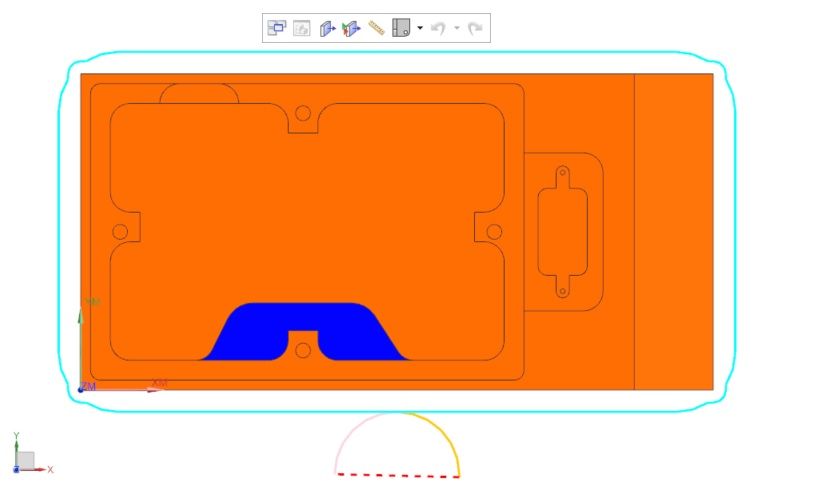Screen dimensions: 817x501
Task: Select the measure ruler tool
Action: click(x=376, y=28)
